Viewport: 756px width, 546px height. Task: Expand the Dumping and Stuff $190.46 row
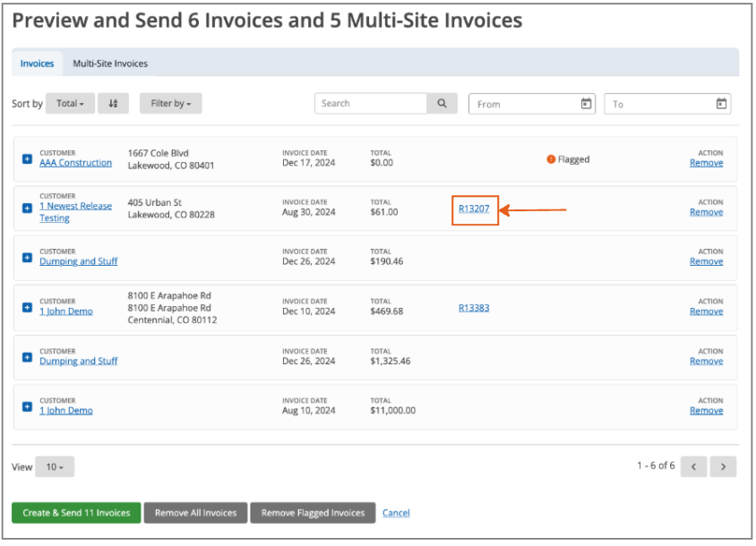28,258
